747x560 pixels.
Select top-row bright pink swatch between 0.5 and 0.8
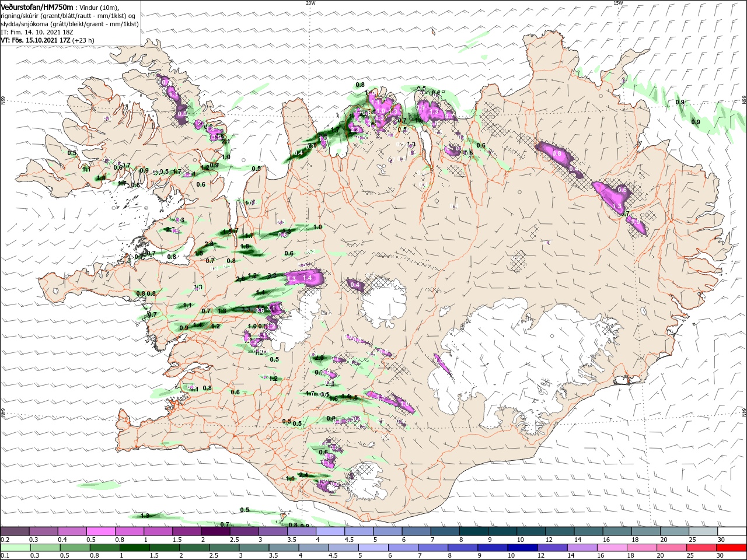[x=100, y=531]
